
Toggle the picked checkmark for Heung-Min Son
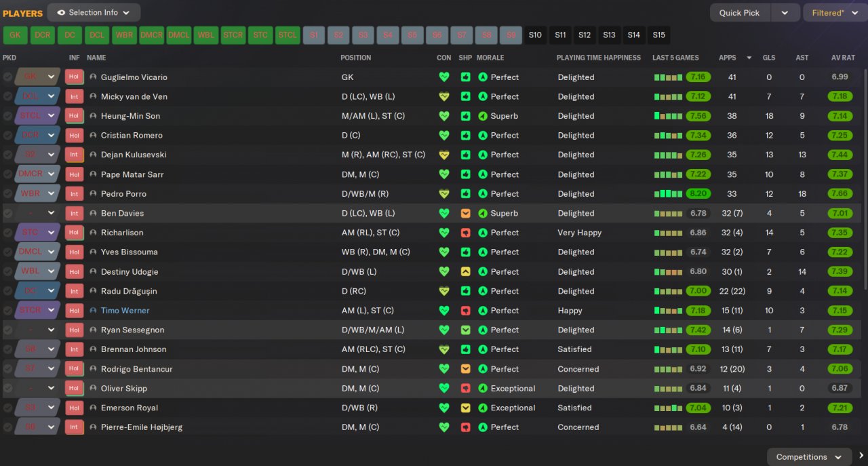tap(7, 116)
